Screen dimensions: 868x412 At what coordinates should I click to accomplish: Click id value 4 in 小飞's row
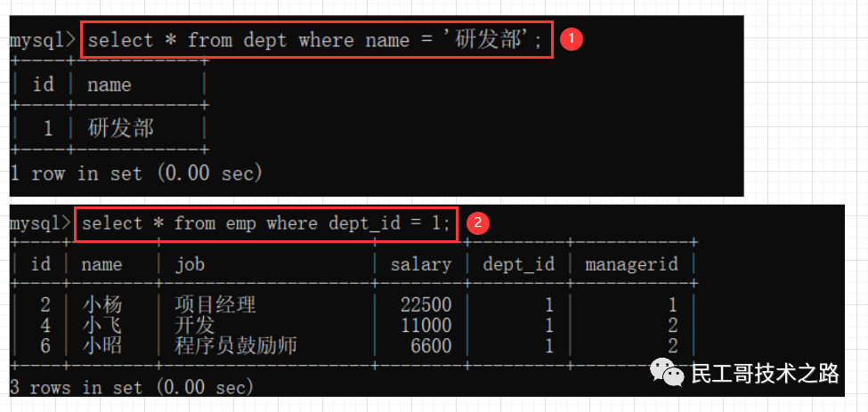click(45, 325)
